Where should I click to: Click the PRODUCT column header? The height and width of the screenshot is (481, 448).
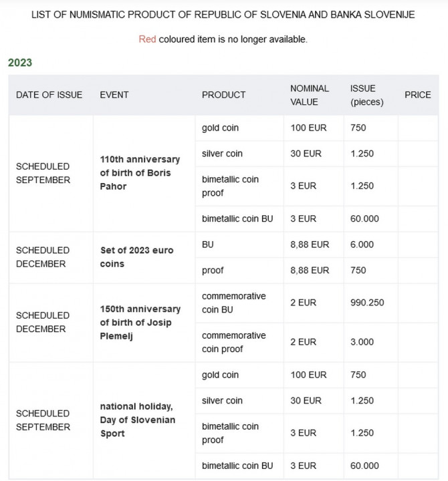224,95
